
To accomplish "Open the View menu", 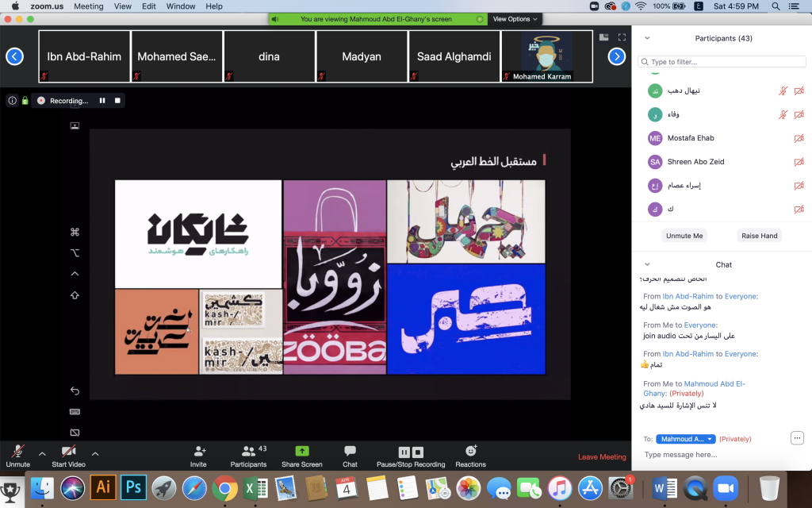I will click(x=123, y=6).
